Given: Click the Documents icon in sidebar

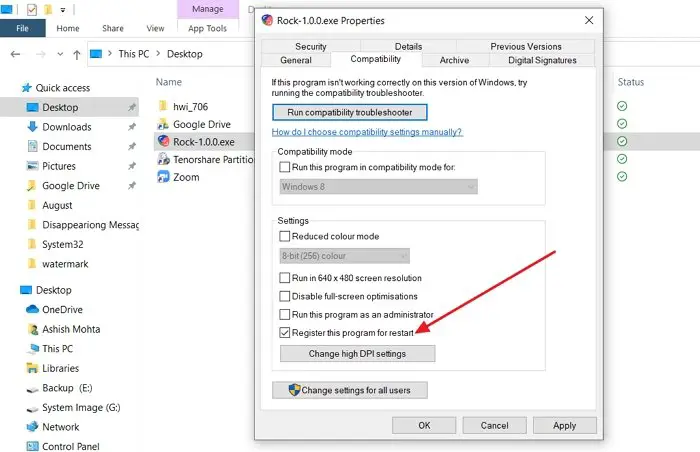Looking at the screenshot, I should (32, 146).
